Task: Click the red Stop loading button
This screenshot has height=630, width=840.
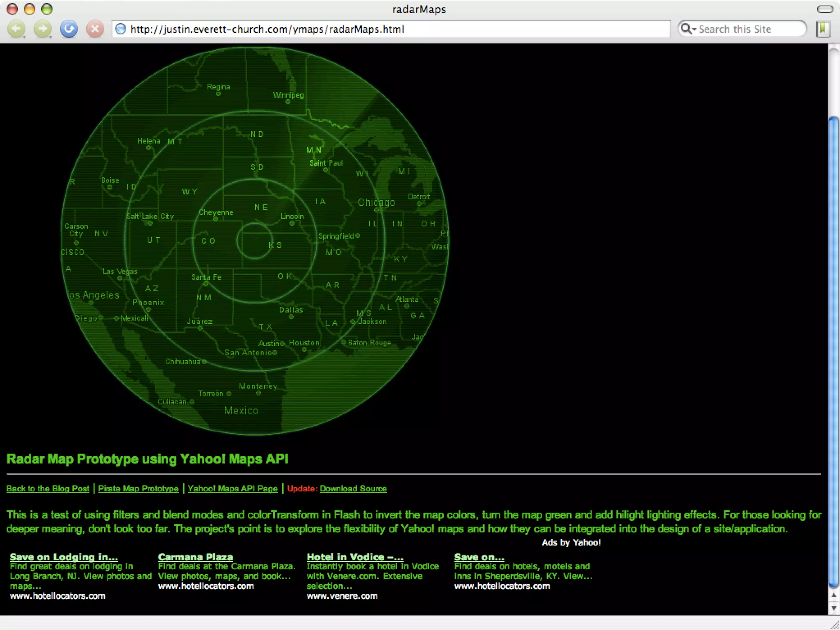Action: point(95,29)
